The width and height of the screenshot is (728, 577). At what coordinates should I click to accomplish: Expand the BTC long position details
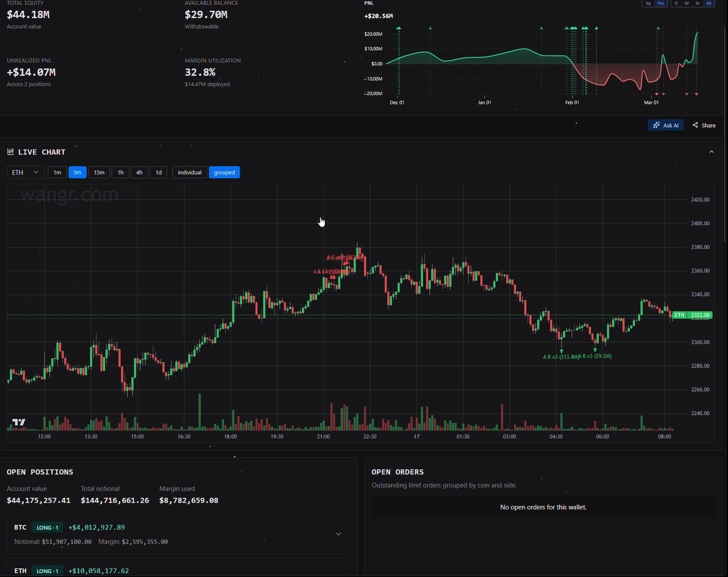[x=339, y=534]
